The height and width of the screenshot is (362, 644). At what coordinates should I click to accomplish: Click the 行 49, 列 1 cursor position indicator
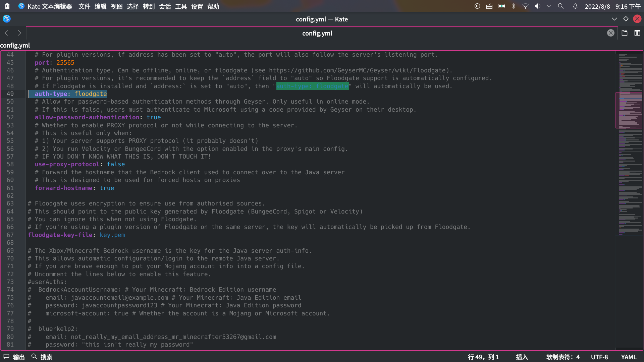pos(483,357)
